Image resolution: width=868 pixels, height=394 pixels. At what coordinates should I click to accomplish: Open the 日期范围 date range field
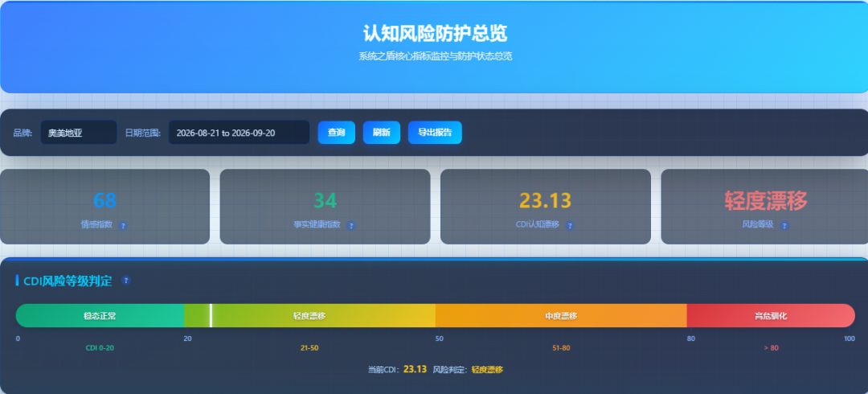tap(240, 133)
